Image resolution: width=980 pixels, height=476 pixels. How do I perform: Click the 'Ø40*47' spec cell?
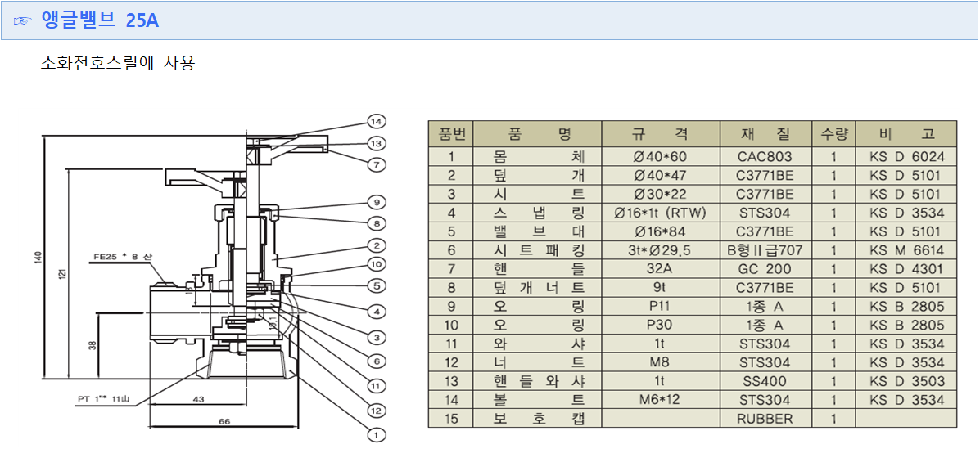(661, 176)
